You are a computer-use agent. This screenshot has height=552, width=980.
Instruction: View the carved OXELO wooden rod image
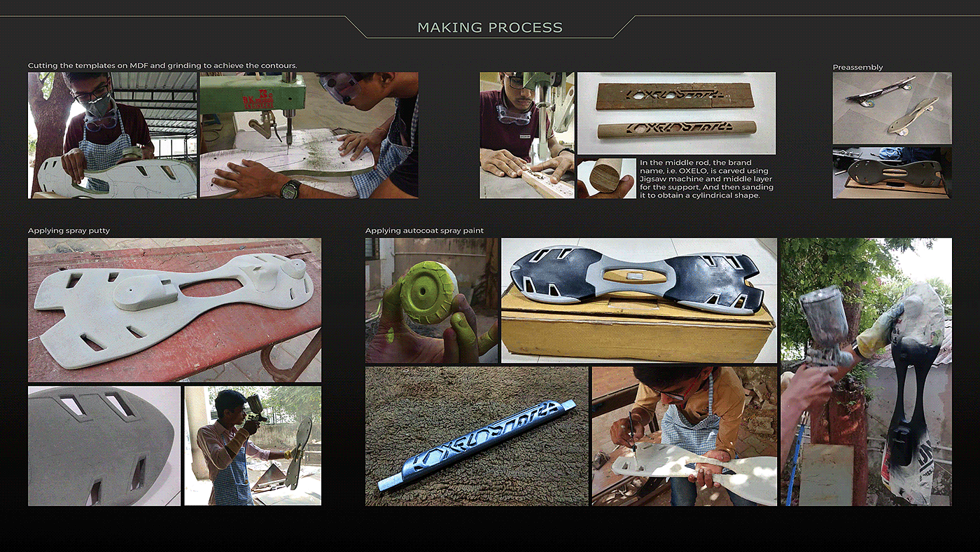pyautogui.click(x=676, y=113)
